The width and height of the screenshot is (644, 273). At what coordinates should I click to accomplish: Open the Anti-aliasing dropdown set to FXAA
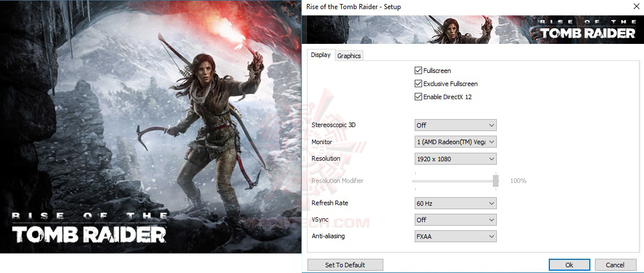[456, 237]
